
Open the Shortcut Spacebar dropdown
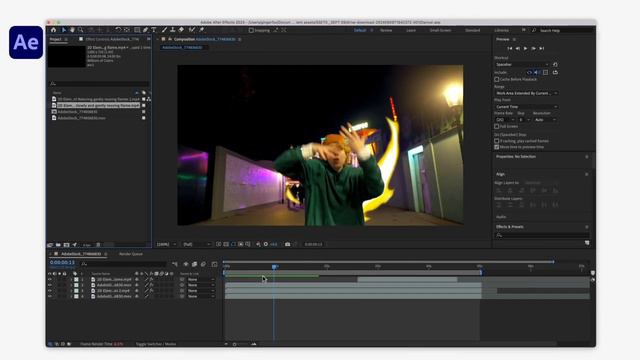click(522, 64)
